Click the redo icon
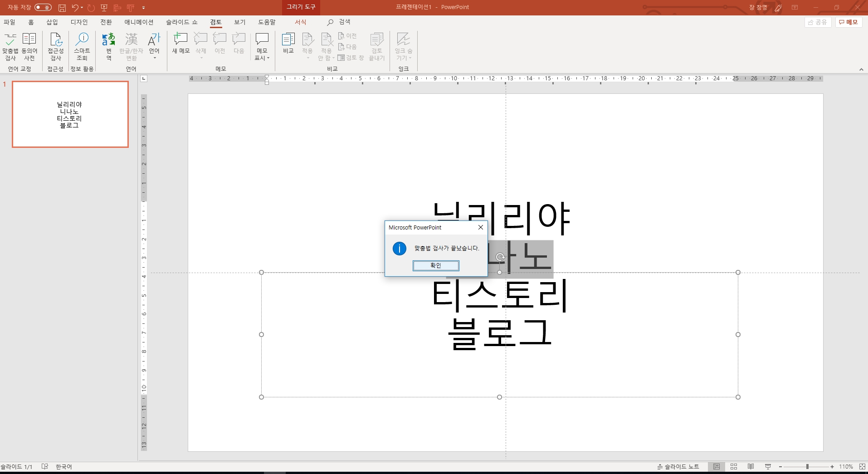 (91, 8)
